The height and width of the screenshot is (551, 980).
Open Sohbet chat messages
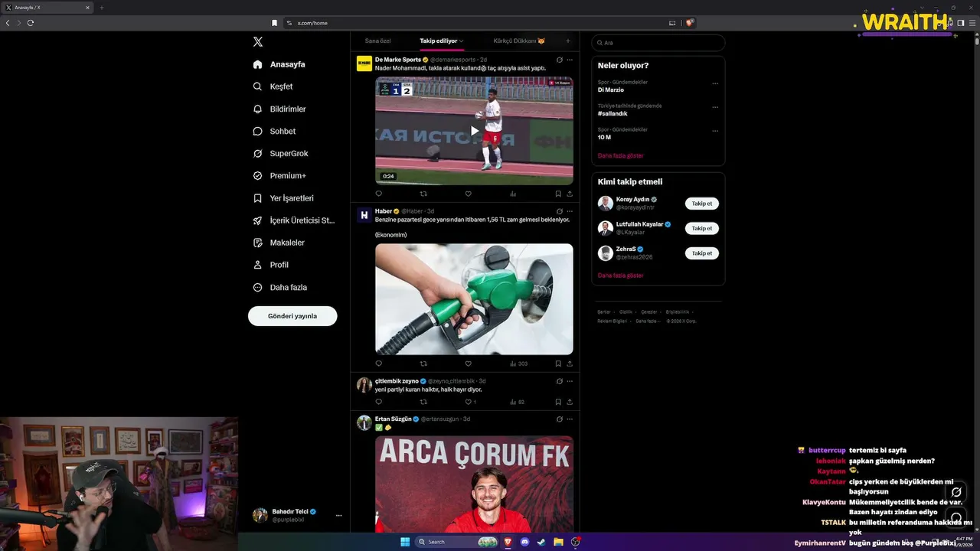tap(274, 131)
